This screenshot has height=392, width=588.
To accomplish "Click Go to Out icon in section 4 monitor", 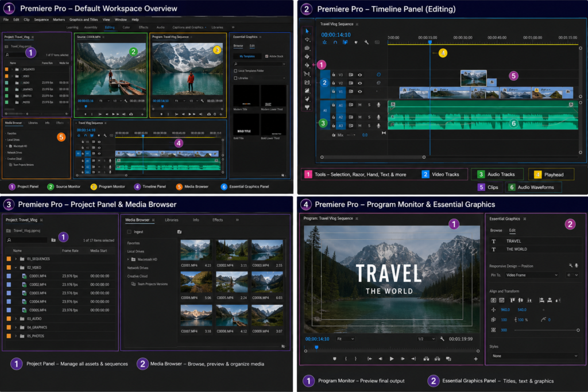I will [413, 359].
